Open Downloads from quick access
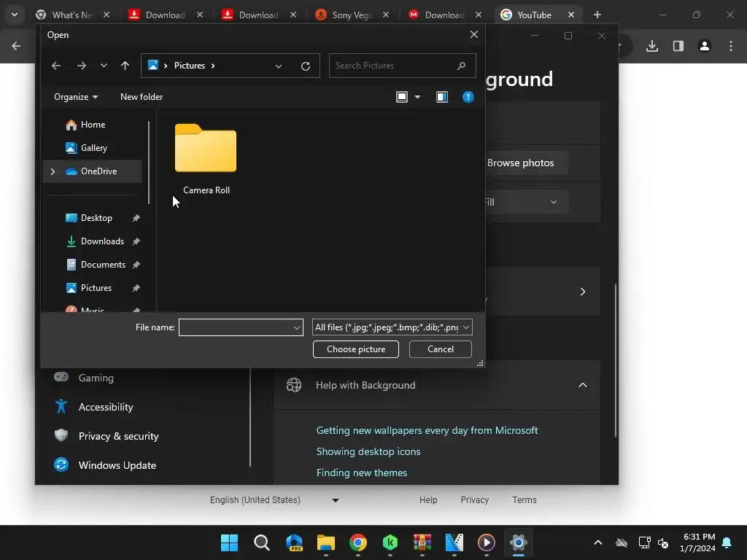Viewport: 747px width, 560px height. 102,241
